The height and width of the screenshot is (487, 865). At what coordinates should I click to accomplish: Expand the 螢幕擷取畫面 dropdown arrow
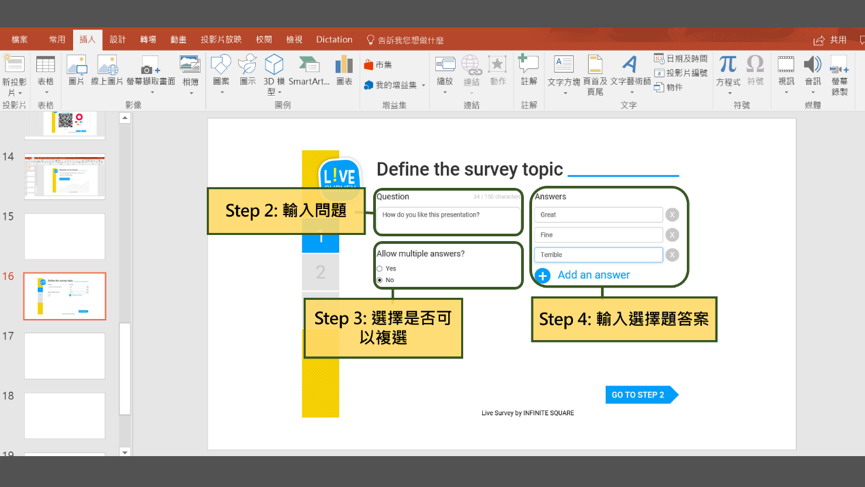coord(152,92)
